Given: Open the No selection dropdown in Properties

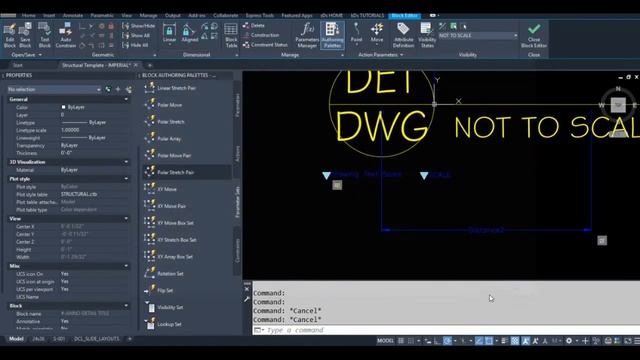Looking at the screenshot, I should 54,89.
